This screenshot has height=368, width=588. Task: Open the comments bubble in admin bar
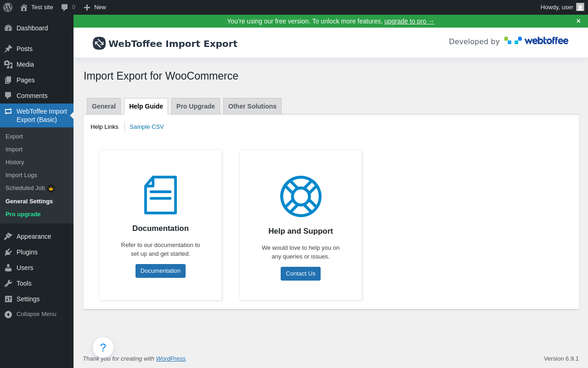click(65, 7)
